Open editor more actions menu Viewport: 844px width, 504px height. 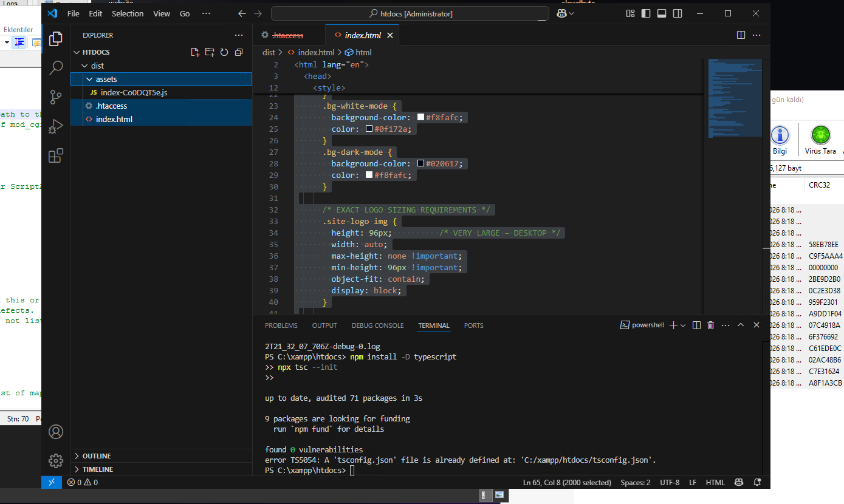(757, 35)
